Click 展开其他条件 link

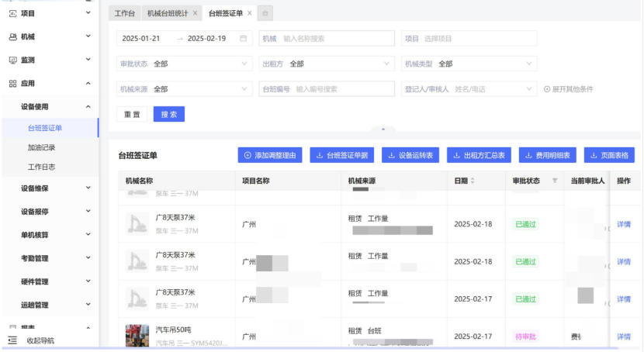569,89
